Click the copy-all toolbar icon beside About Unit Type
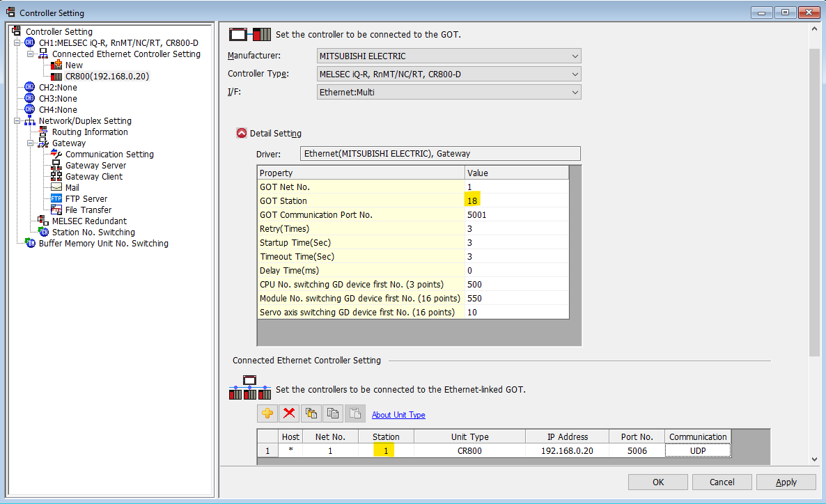 [x=333, y=414]
